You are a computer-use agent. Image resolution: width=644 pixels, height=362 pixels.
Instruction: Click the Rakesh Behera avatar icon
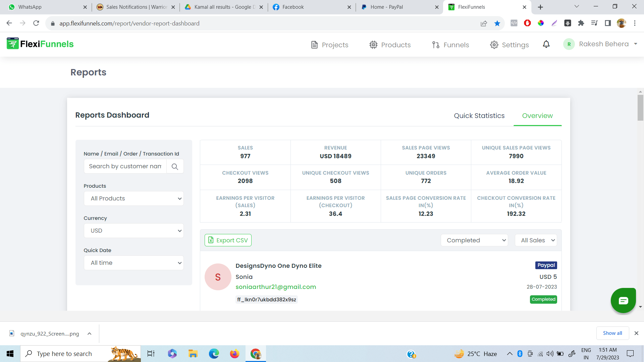pos(569,44)
